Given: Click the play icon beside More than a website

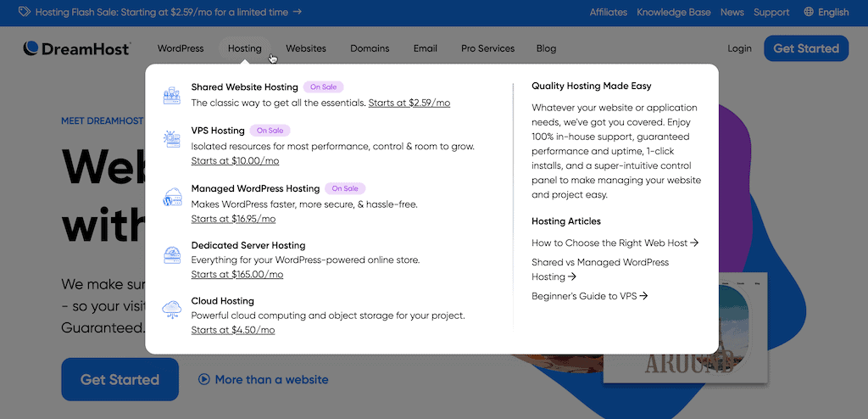Looking at the screenshot, I should (x=203, y=380).
